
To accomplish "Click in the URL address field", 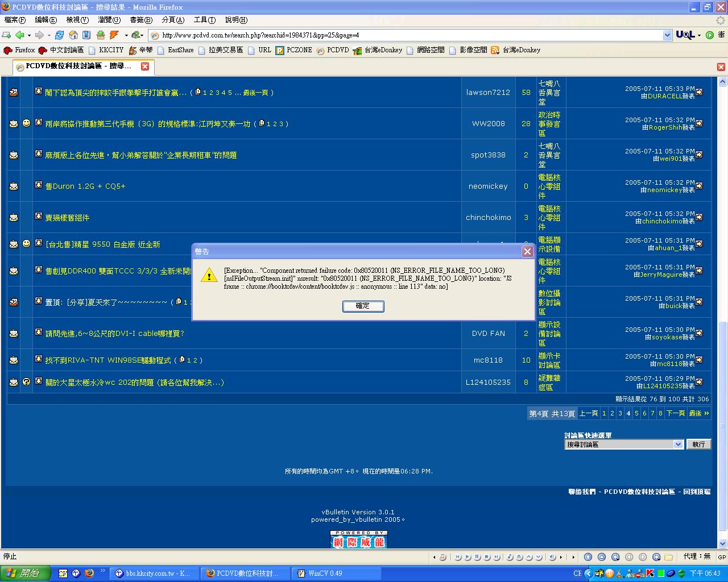I will coord(398,35).
